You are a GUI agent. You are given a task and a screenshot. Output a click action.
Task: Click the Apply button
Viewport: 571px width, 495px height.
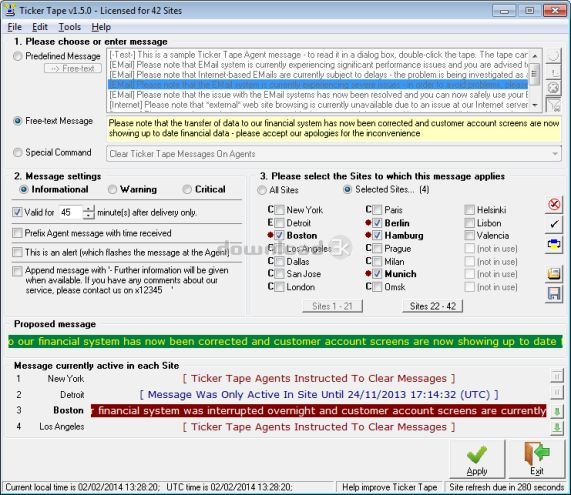tap(477, 459)
